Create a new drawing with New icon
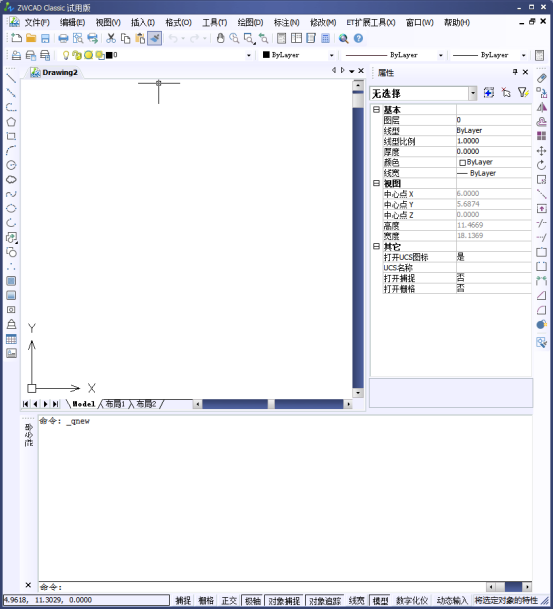Viewport: 554px width, 610px height. (x=16, y=38)
